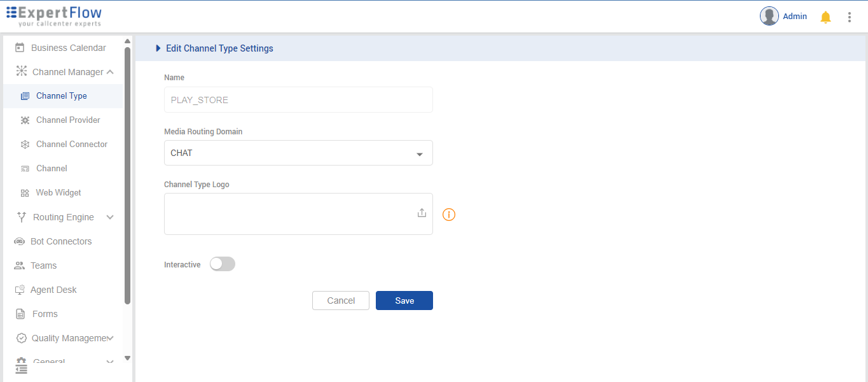Click the notification bell icon
The width and height of the screenshot is (868, 382).
pyautogui.click(x=825, y=17)
